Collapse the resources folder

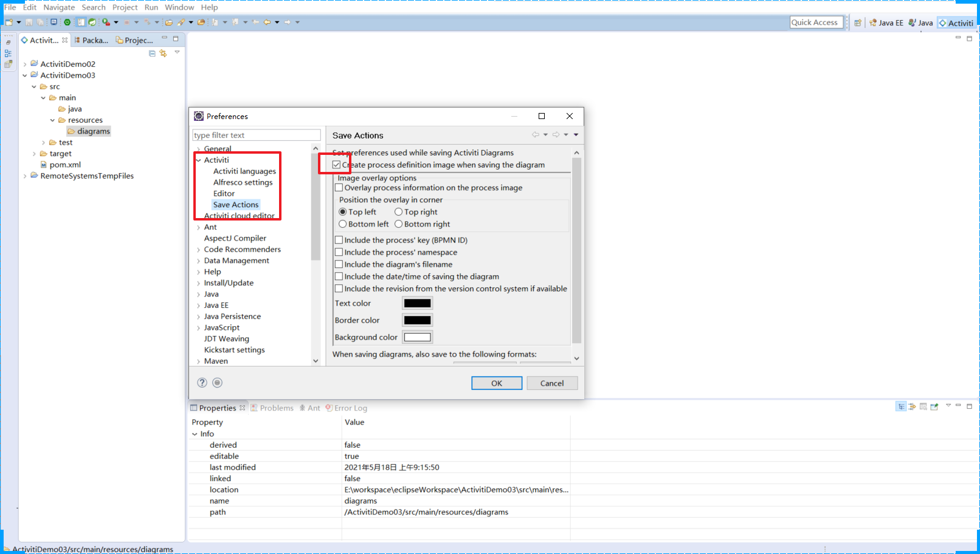(x=52, y=120)
